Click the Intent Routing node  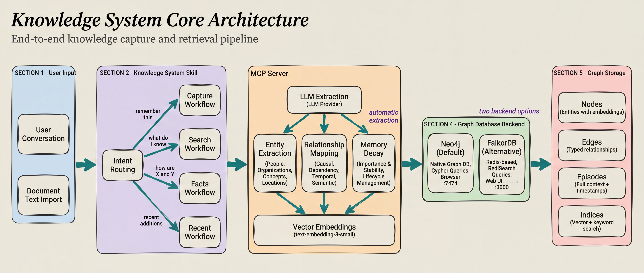tap(122, 165)
